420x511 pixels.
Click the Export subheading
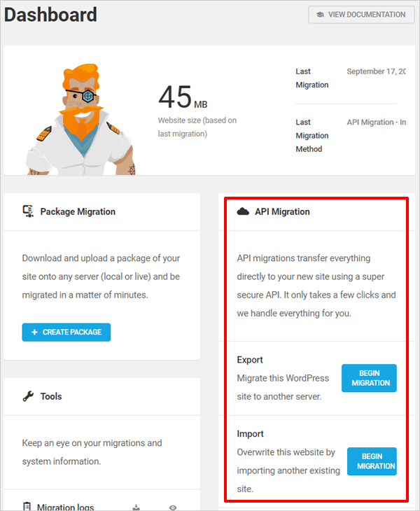point(250,360)
